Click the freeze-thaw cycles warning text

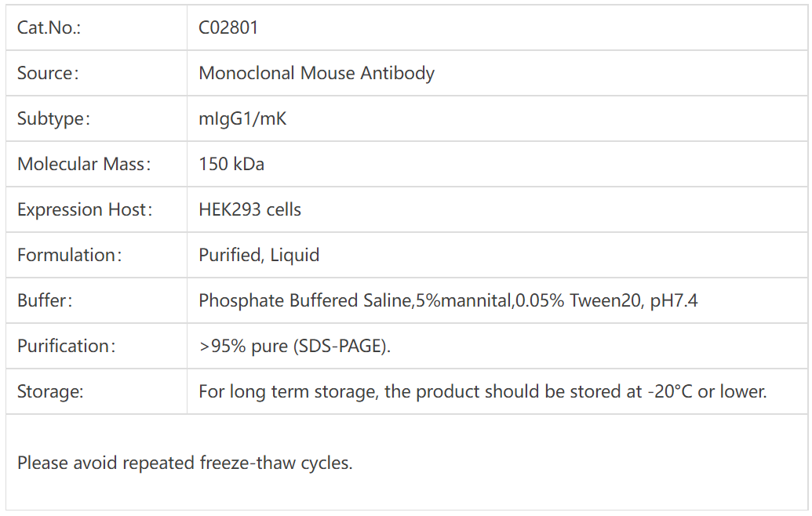pos(185,463)
